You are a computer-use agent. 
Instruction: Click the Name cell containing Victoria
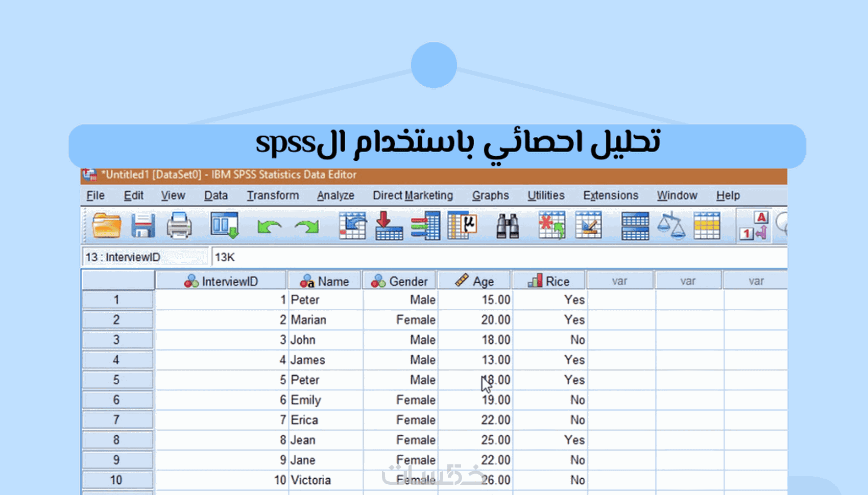coord(326,480)
